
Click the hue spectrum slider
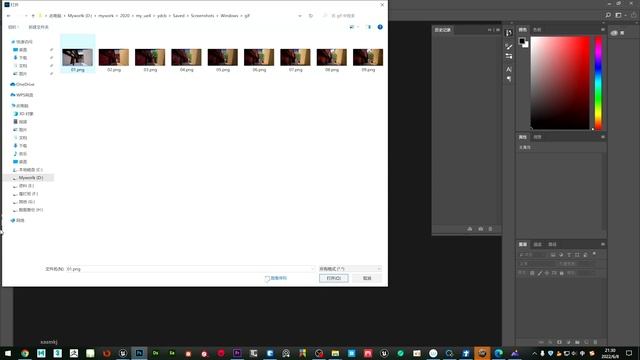tap(598, 83)
